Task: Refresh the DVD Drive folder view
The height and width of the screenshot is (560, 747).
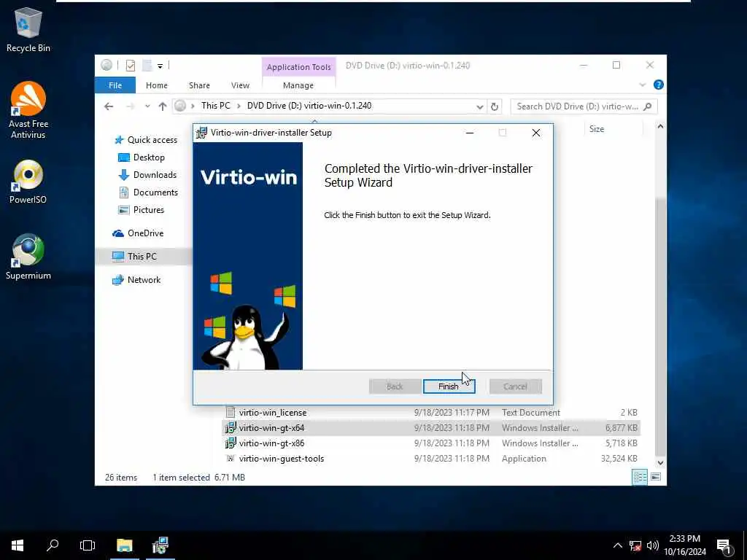Action: coord(495,106)
